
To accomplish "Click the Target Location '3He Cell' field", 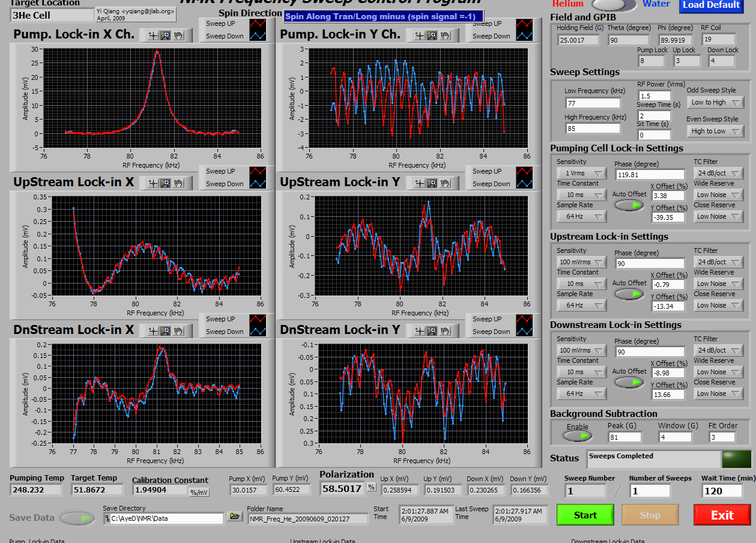I will [x=51, y=15].
